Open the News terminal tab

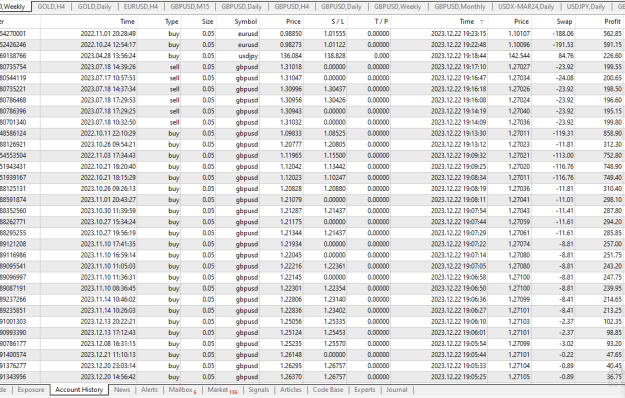pos(122,390)
